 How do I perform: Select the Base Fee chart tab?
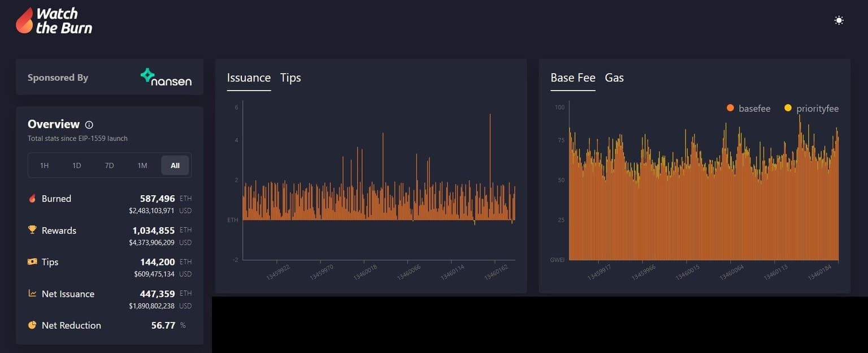point(572,78)
